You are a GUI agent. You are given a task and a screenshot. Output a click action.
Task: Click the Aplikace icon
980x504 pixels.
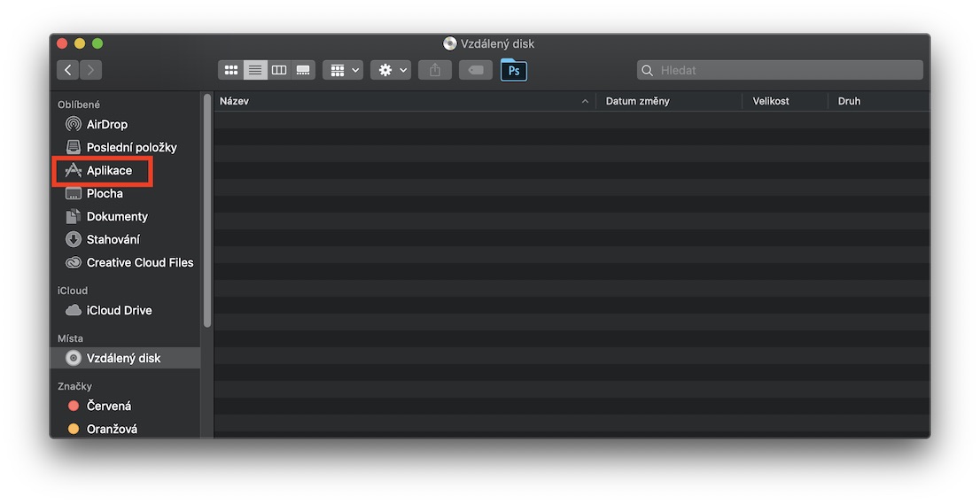(74, 170)
